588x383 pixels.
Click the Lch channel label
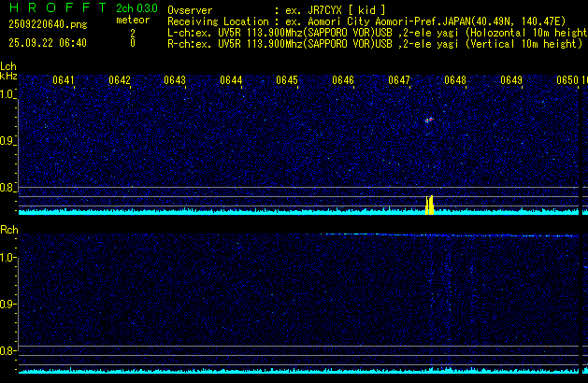[8, 66]
